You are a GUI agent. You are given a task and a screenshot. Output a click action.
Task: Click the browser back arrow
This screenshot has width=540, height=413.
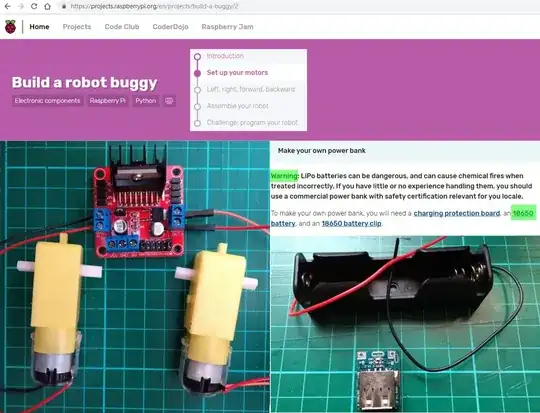tap(7, 6)
